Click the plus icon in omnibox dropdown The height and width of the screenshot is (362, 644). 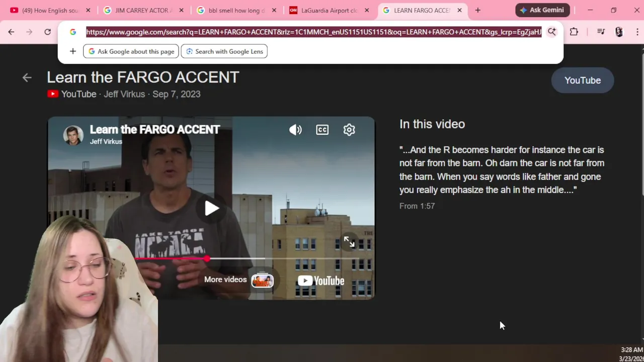[72, 51]
